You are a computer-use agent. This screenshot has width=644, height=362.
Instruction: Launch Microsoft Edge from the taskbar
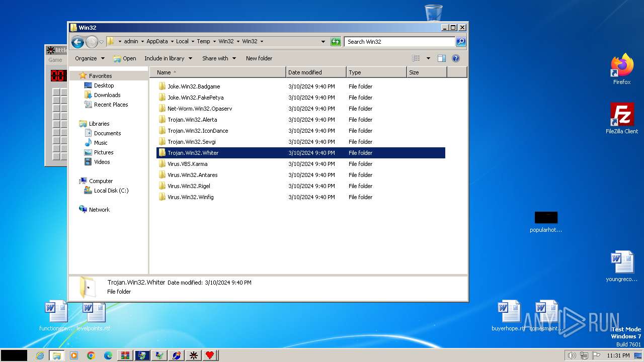pyautogui.click(x=108, y=355)
